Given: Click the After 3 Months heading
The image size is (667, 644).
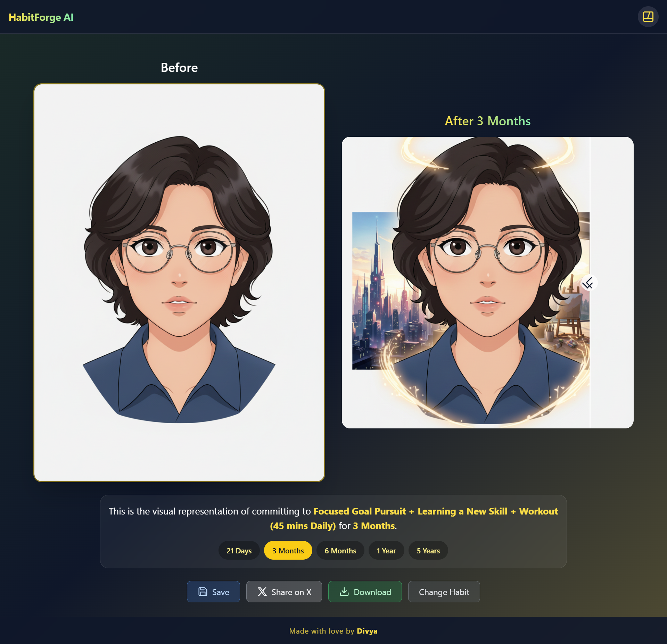Looking at the screenshot, I should click(487, 121).
